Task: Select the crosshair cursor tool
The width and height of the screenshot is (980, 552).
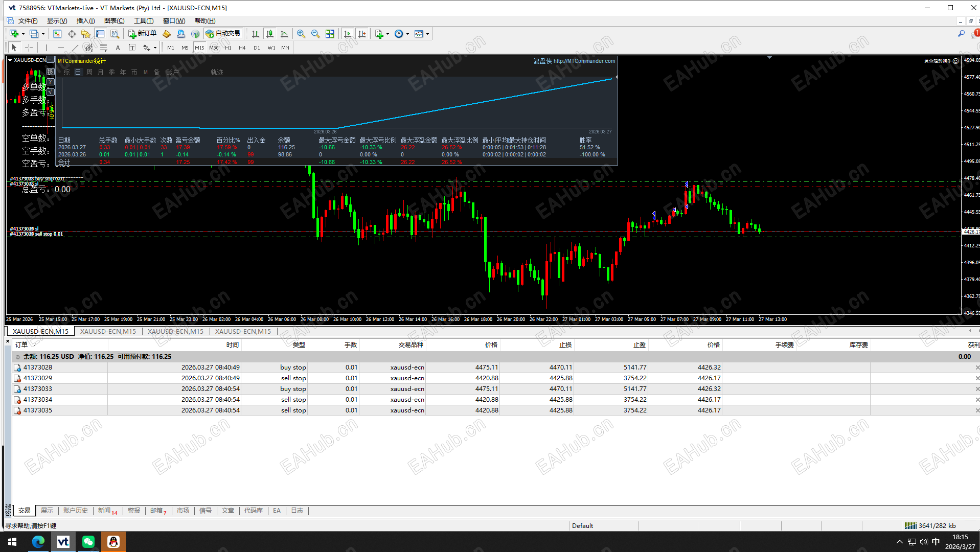Action: coord(29,48)
